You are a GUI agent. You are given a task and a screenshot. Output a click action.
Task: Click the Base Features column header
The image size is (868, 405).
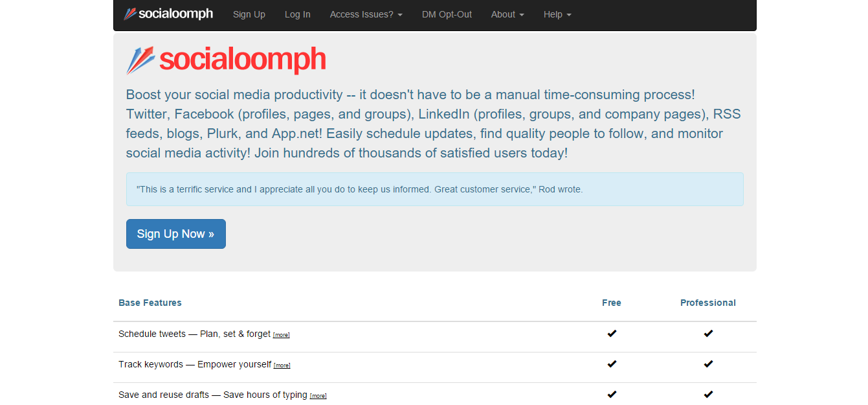tap(150, 303)
